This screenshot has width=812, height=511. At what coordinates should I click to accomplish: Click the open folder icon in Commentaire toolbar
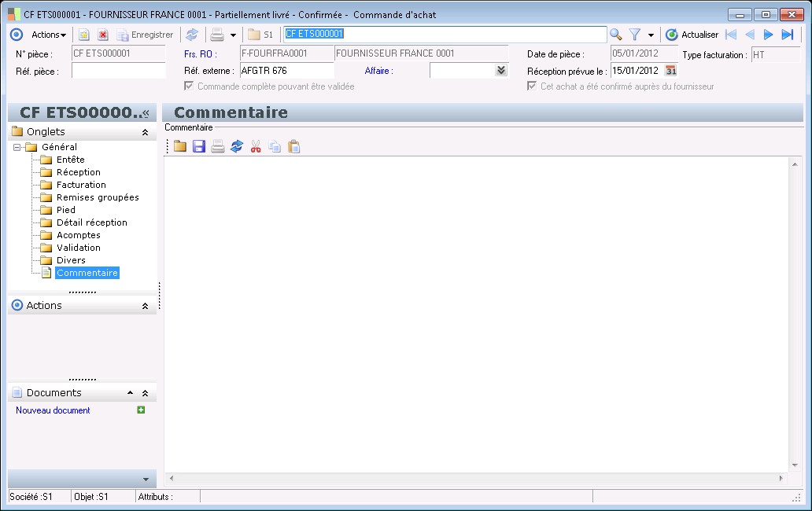click(180, 146)
